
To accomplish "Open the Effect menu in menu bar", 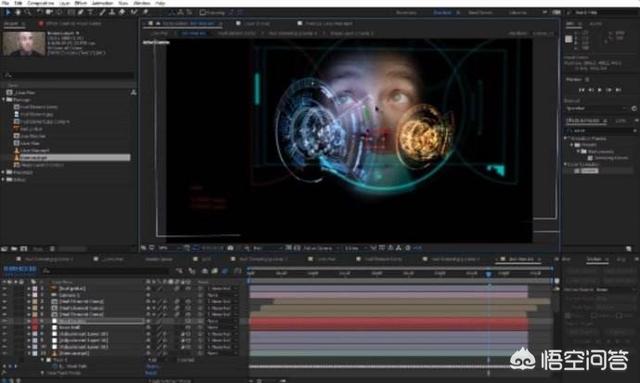I will coord(80,3).
